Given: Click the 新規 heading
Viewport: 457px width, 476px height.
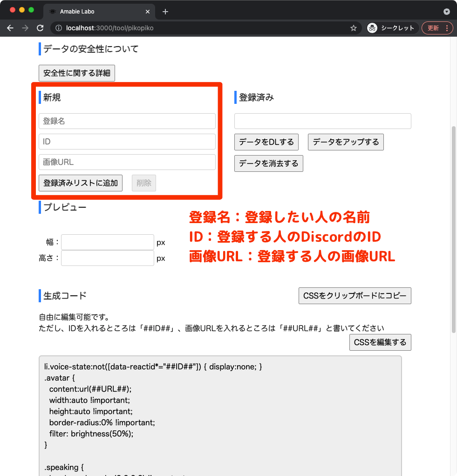Looking at the screenshot, I should pos(52,97).
